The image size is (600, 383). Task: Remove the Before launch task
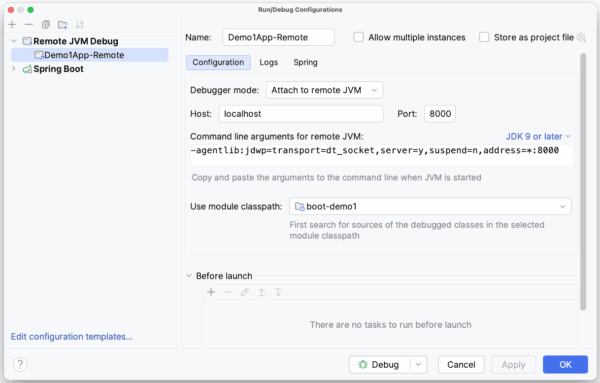pyautogui.click(x=228, y=292)
